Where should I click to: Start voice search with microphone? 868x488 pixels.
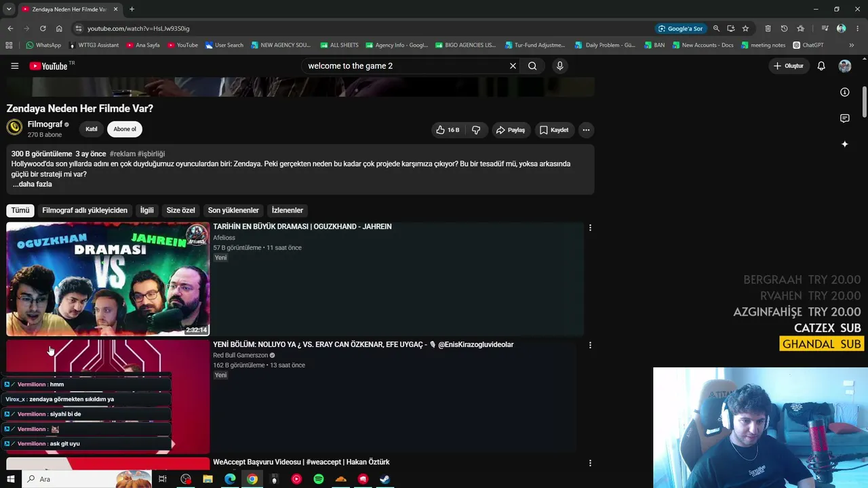click(x=559, y=66)
